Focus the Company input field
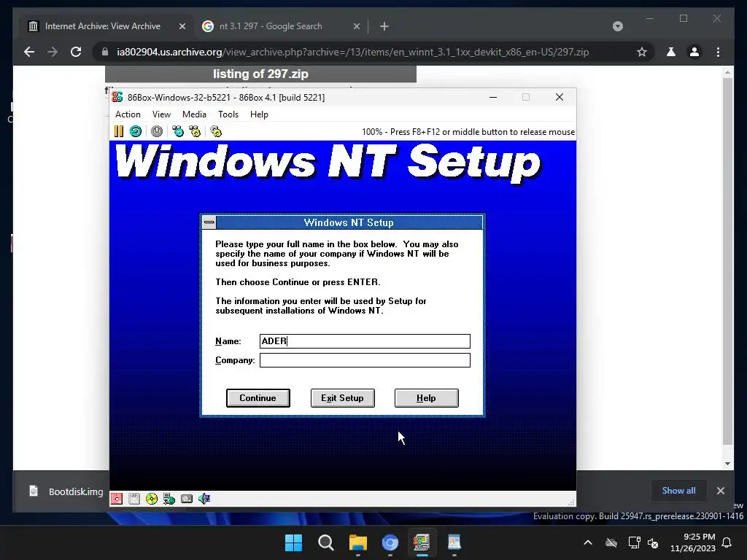Viewport: 747px width, 560px height. tap(365, 360)
